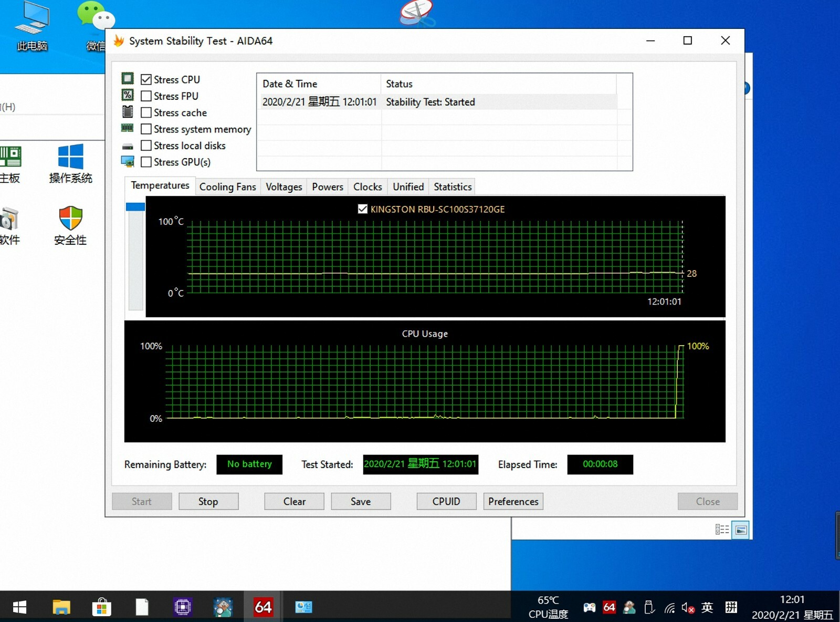
Task: Open the Clocks tab
Action: (367, 186)
